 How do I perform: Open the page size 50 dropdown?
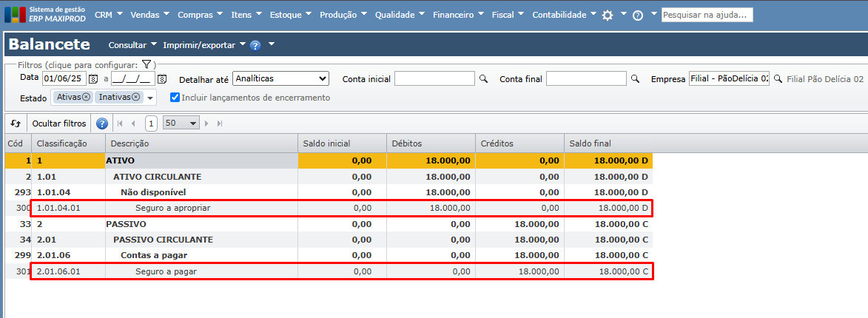(181, 124)
